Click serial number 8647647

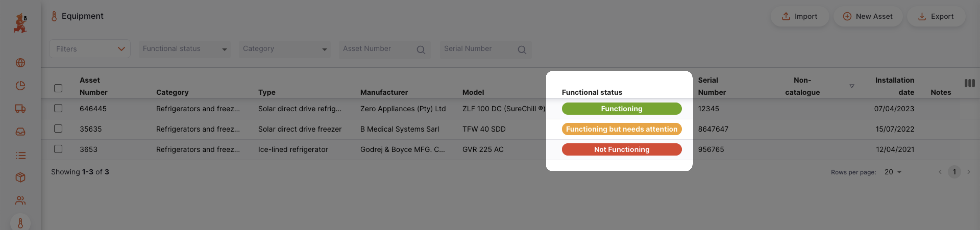(713, 129)
